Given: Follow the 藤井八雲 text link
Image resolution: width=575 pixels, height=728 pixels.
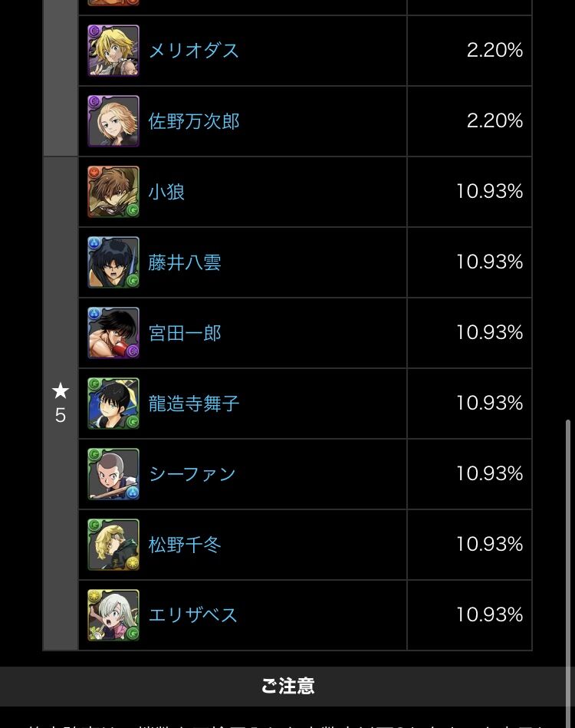Looking at the screenshot, I should (x=185, y=262).
